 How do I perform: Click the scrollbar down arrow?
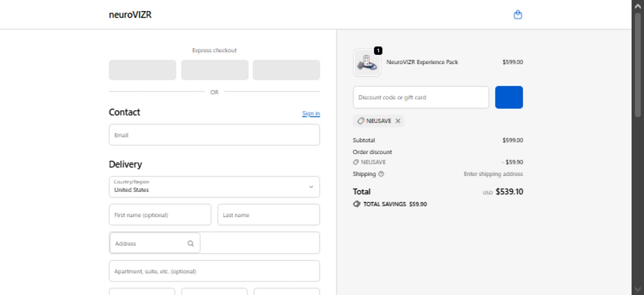coord(638,289)
